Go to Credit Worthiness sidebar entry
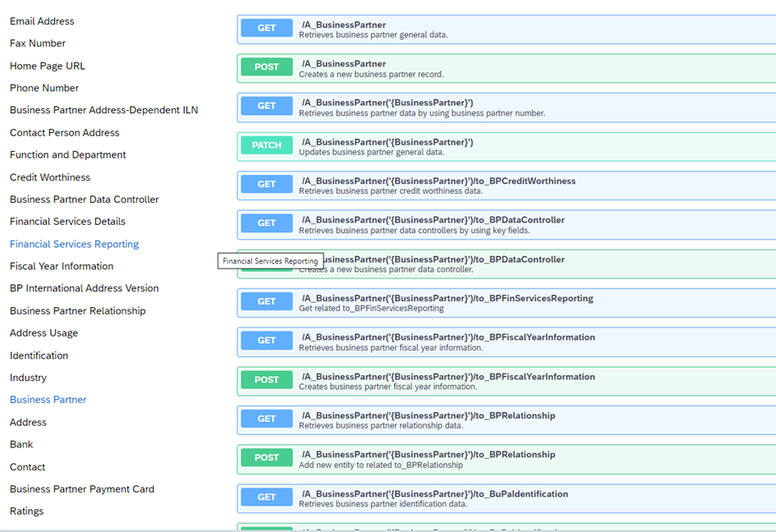Image resolution: width=776 pixels, height=532 pixels. coord(50,177)
